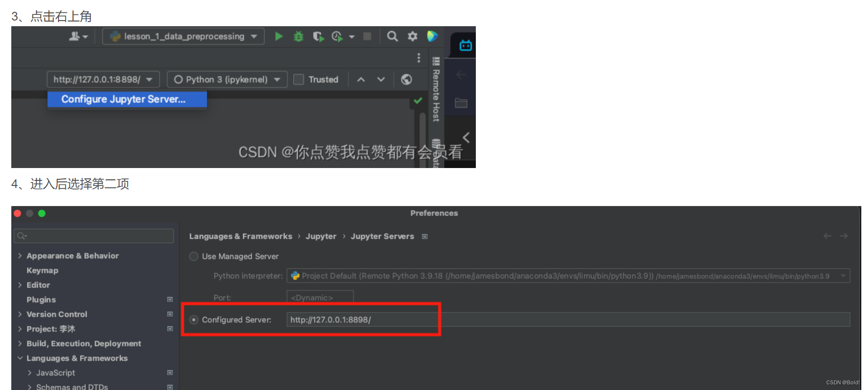Open the Python 3 (ipykernel) kernel dropdown
This screenshot has height=390, width=868.
click(x=227, y=80)
